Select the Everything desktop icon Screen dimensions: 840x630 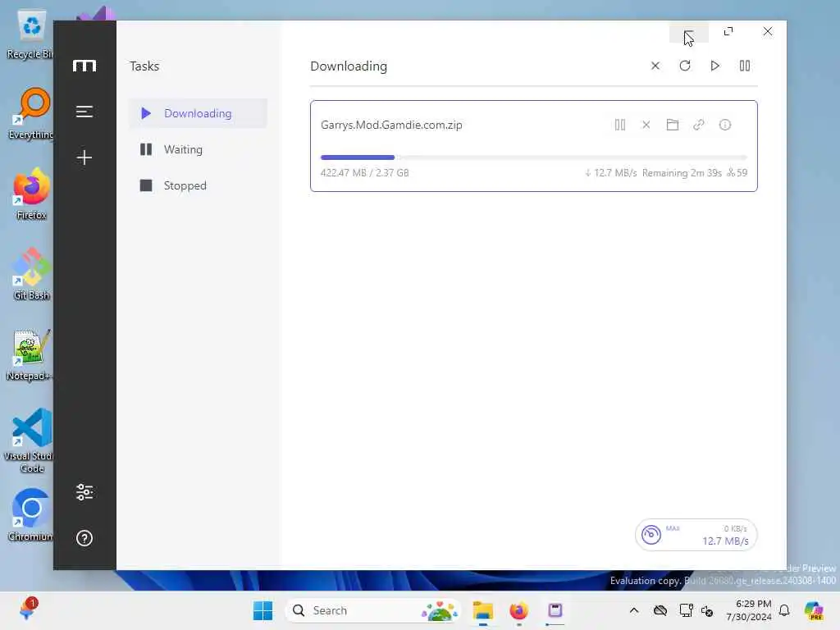[31, 113]
